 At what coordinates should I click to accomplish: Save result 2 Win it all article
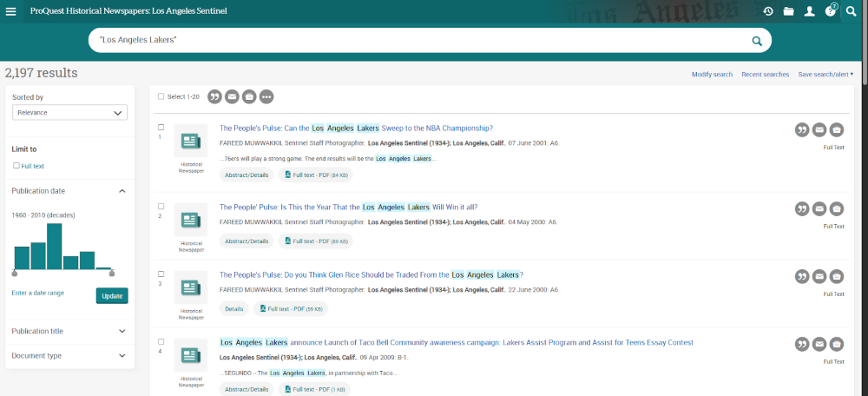(837, 208)
